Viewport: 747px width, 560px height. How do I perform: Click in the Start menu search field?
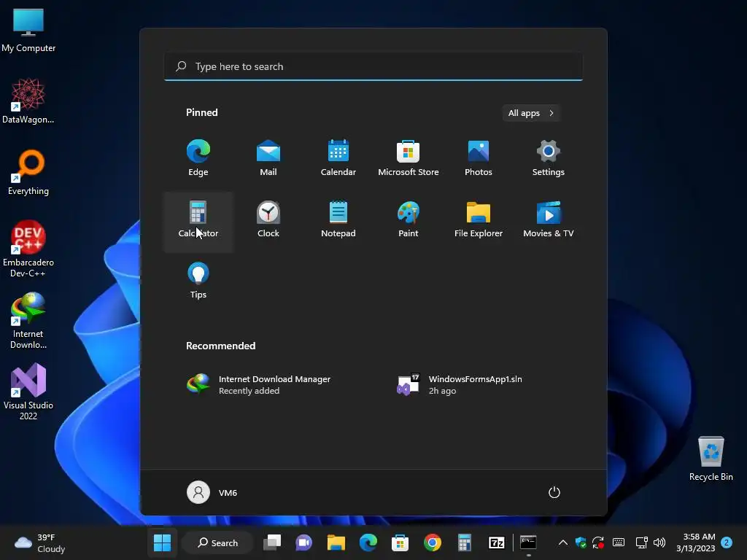pos(373,66)
